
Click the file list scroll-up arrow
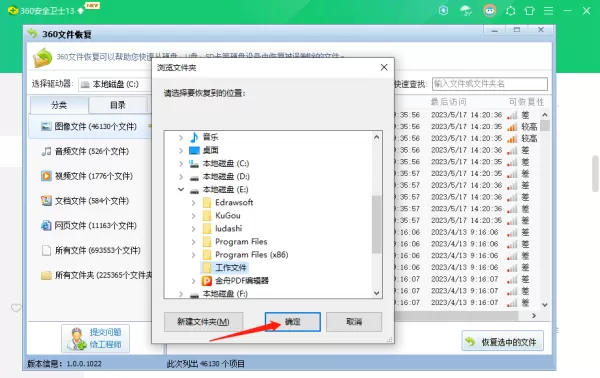[545, 114]
